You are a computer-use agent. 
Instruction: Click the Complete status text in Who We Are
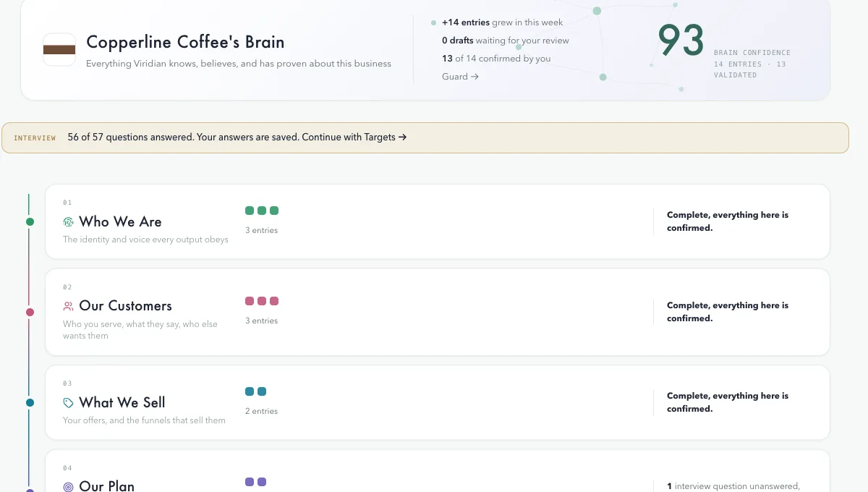728,221
